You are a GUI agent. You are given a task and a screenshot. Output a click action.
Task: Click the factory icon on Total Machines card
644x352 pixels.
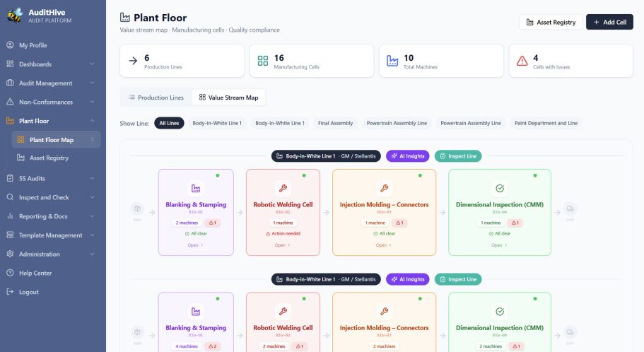[x=392, y=61]
